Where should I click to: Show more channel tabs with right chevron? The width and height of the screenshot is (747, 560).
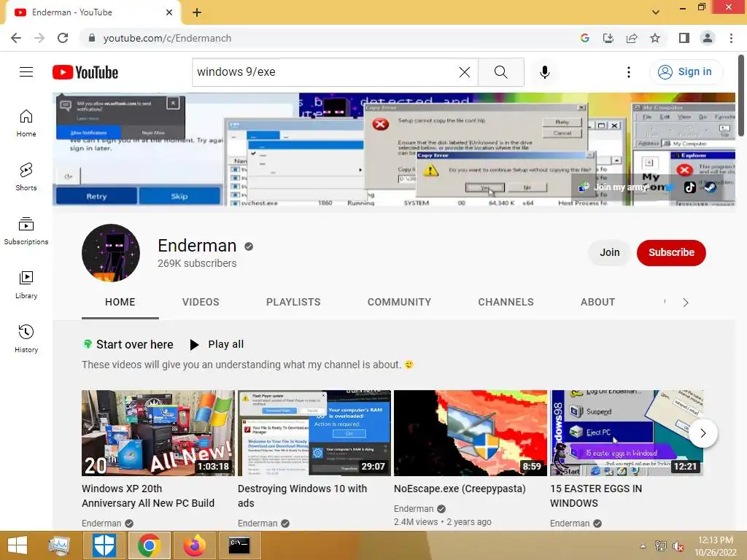686,303
